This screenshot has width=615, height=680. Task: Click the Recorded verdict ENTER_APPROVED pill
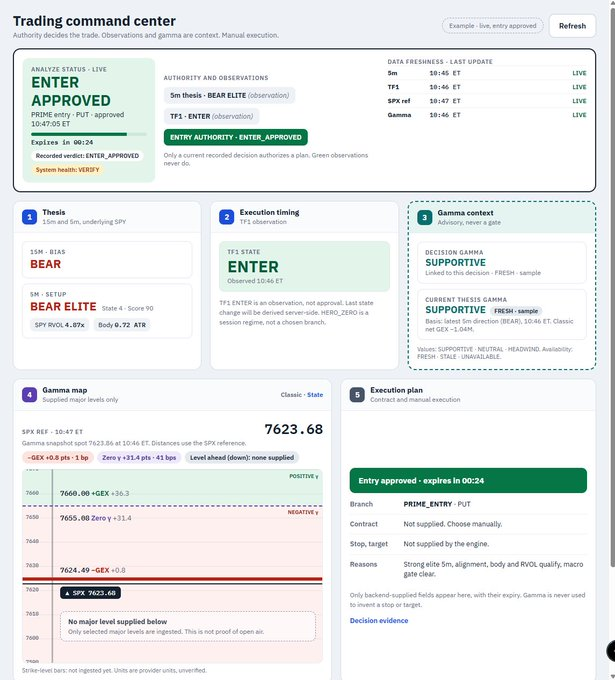coord(87,156)
